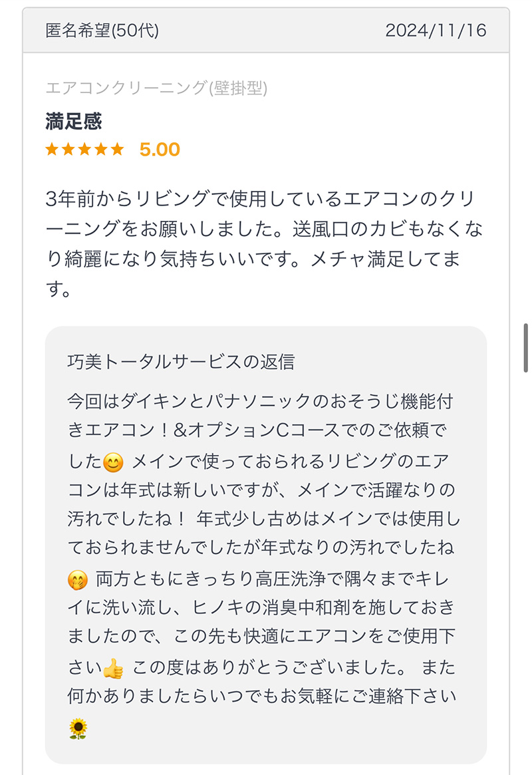532x775 pixels.
Task: Click the reply line mentioning ヒノキの消臭中和剤
Action: click(261, 607)
